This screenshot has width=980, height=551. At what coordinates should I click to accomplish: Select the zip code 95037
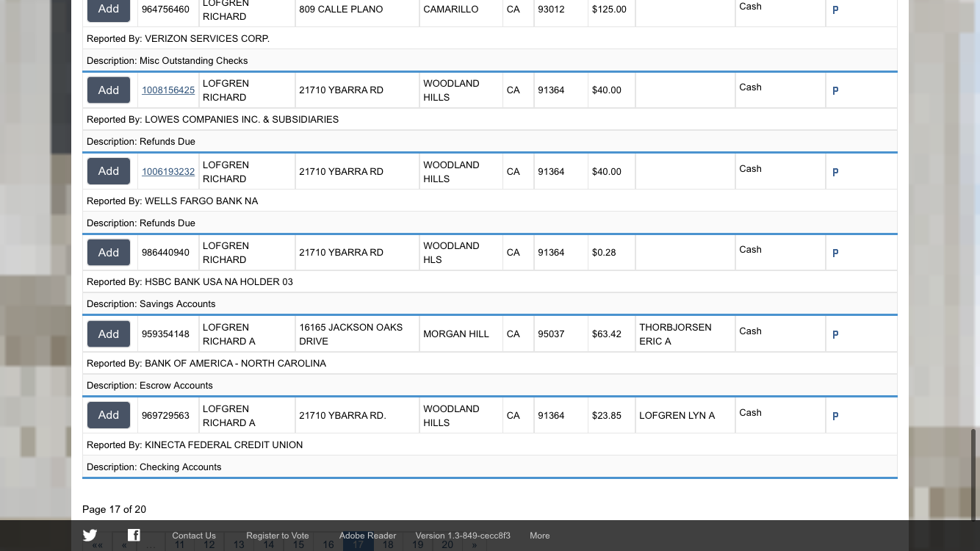tap(551, 334)
